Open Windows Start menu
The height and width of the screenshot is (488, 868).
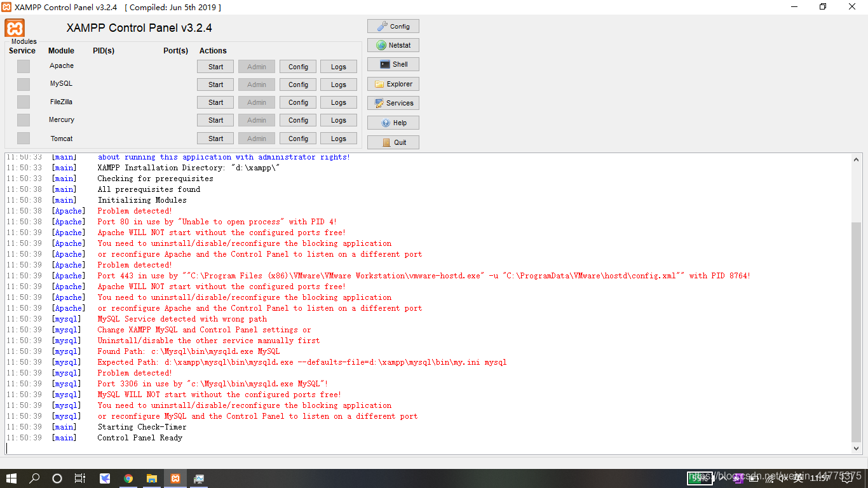point(11,478)
